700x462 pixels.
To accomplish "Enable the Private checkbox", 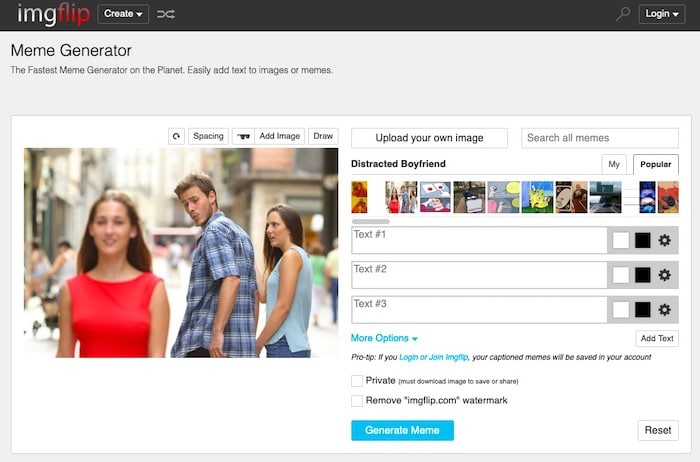I will (x=357, y=381).
